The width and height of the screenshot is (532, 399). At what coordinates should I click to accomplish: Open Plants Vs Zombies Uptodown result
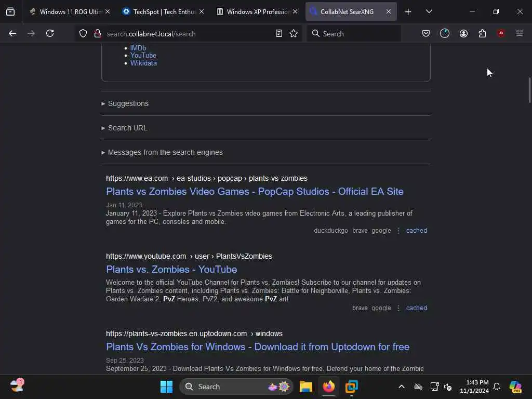258,347
